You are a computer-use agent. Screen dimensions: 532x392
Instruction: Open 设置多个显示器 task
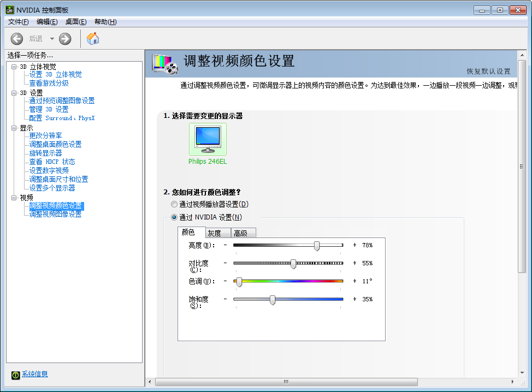[52, 188]
